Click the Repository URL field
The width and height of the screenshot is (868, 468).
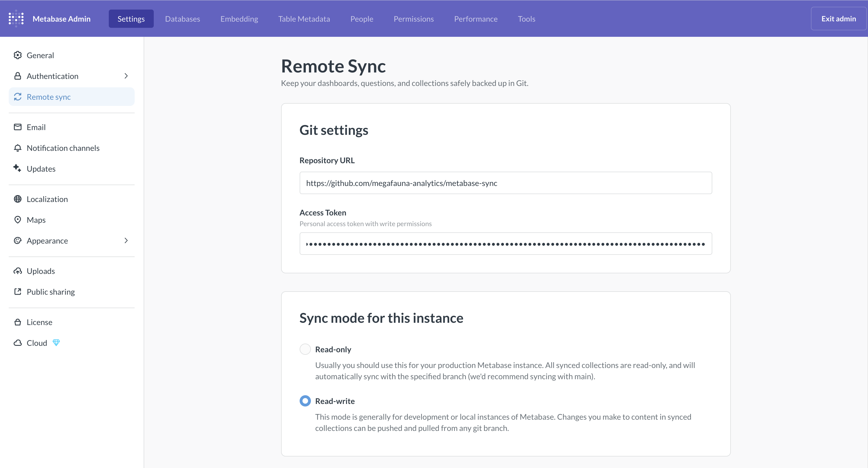(505, 183)
